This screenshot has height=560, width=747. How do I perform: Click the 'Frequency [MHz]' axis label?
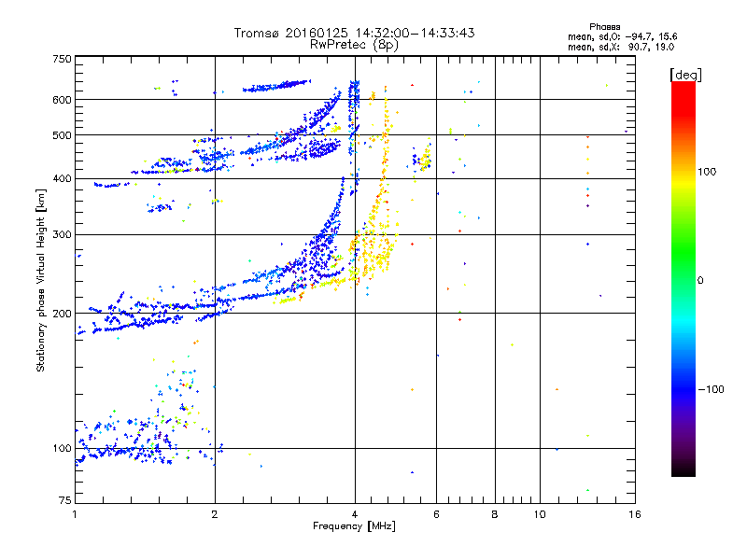(354, 526)
